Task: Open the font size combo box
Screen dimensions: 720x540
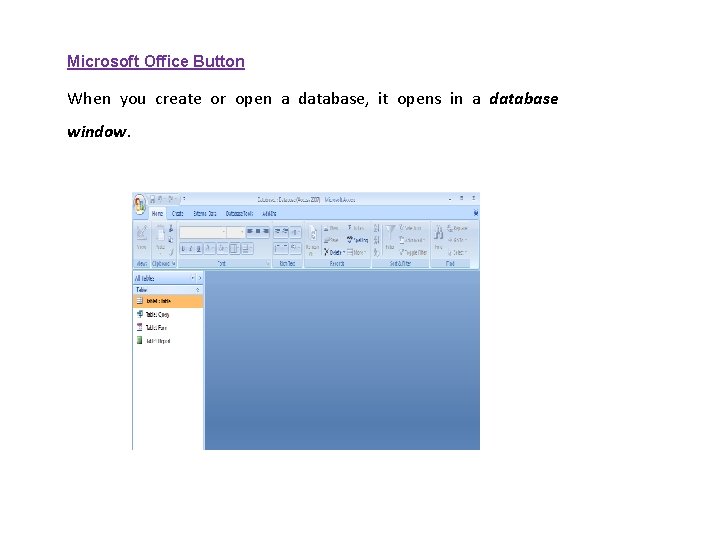Action: click(236, 232)
